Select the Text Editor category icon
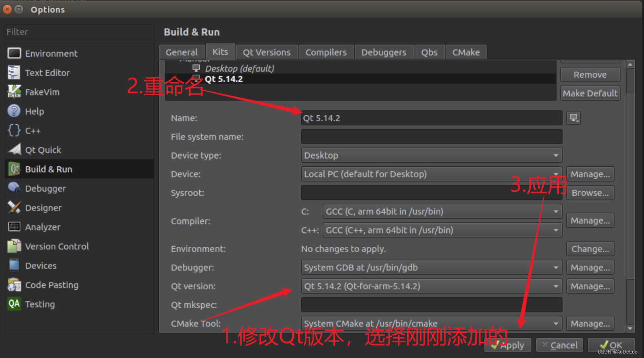Image resolution: width=644 pixels, height=358 pixels. coord(14,72)
